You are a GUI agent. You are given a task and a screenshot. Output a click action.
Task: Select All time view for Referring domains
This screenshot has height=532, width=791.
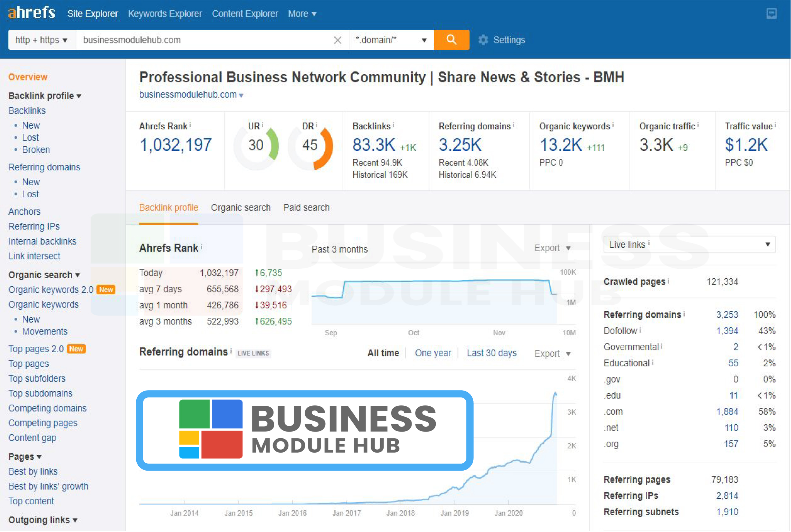(x=383, y=353)
